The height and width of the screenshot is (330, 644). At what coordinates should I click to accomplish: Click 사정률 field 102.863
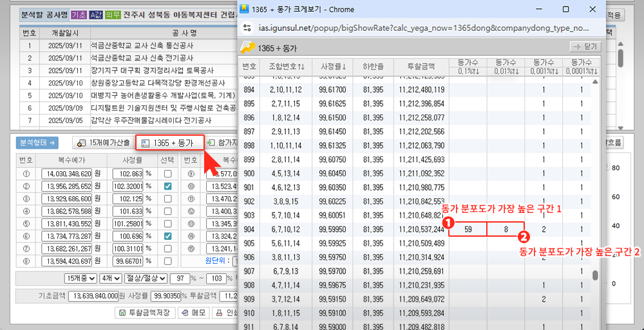pos(128,174)
